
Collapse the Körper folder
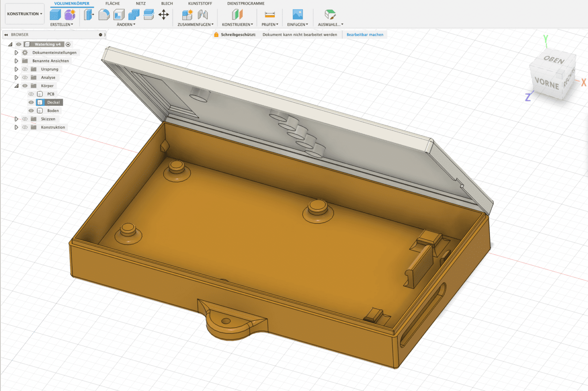[x=16, y=86]
